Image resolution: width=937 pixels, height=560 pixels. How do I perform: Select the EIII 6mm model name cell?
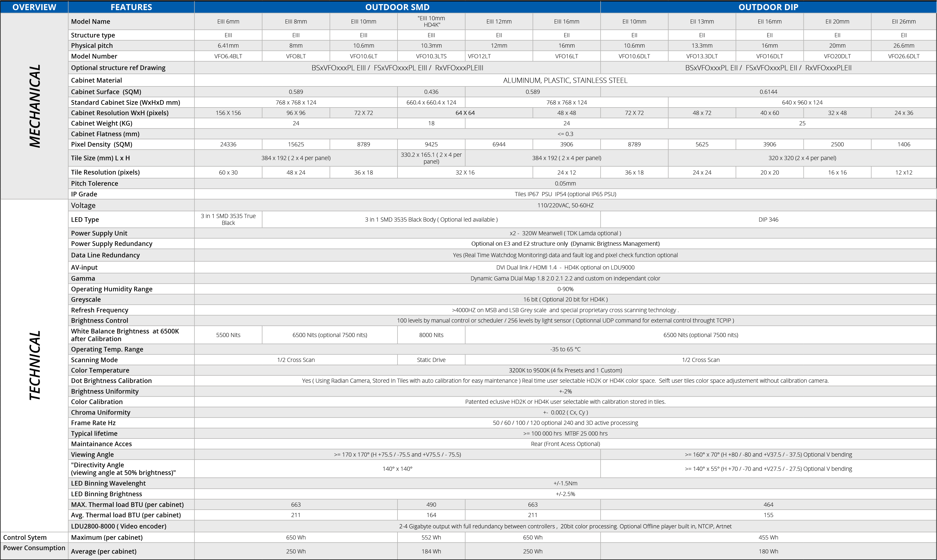(228, 22)
